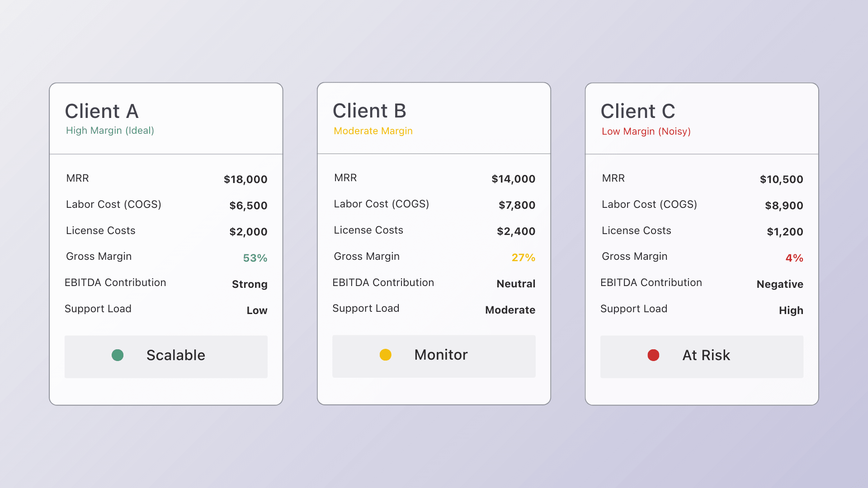
Task: Select the Client A card title
Action: (x=102, y=111)
